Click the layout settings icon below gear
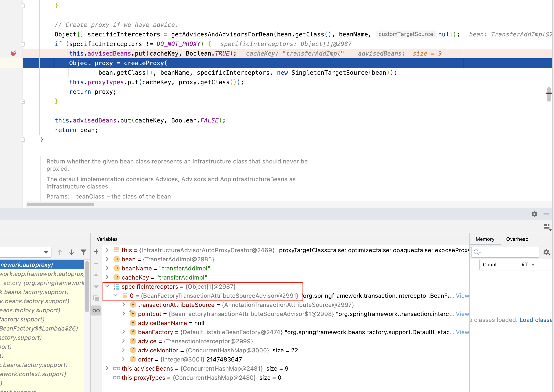The width and height of the screenshot is (554, 392). click(547, 227)
